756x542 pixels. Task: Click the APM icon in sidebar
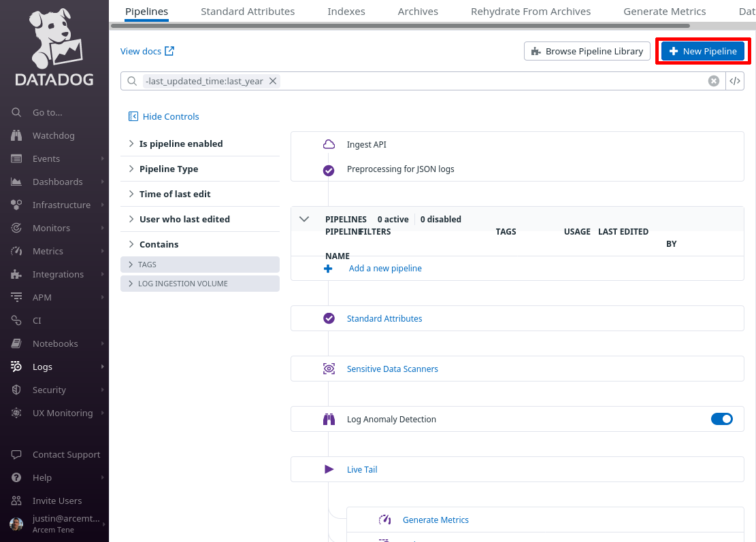16,297
